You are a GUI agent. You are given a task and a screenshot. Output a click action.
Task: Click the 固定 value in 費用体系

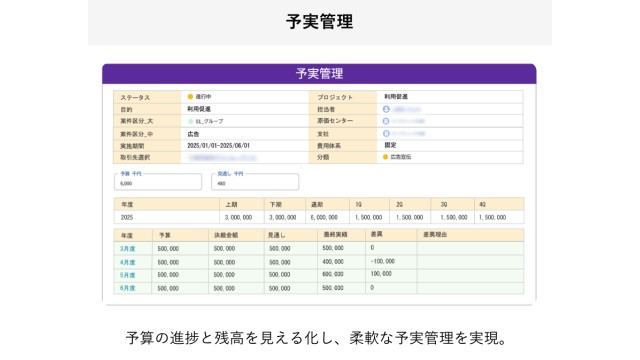pos(390,145)
